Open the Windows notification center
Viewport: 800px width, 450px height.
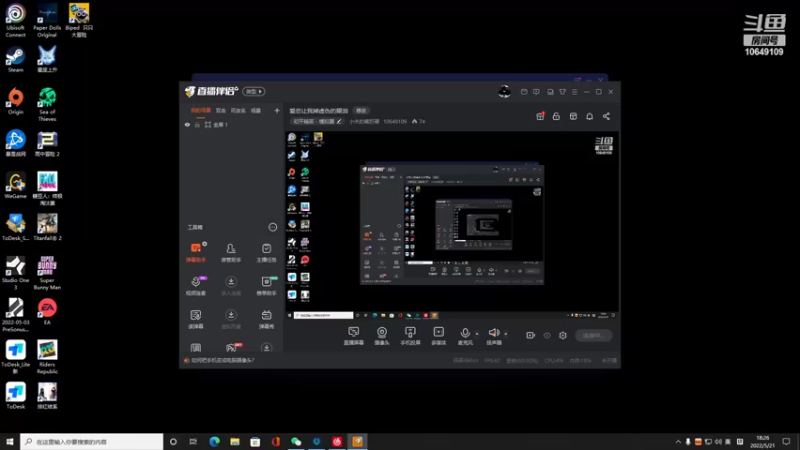click(x=786, y=442)
